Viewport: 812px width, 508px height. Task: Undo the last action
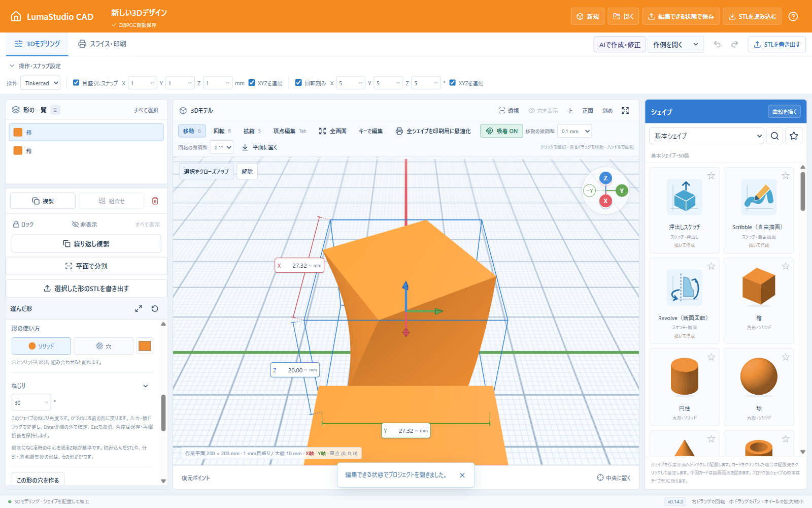click(x=717, y=44)
